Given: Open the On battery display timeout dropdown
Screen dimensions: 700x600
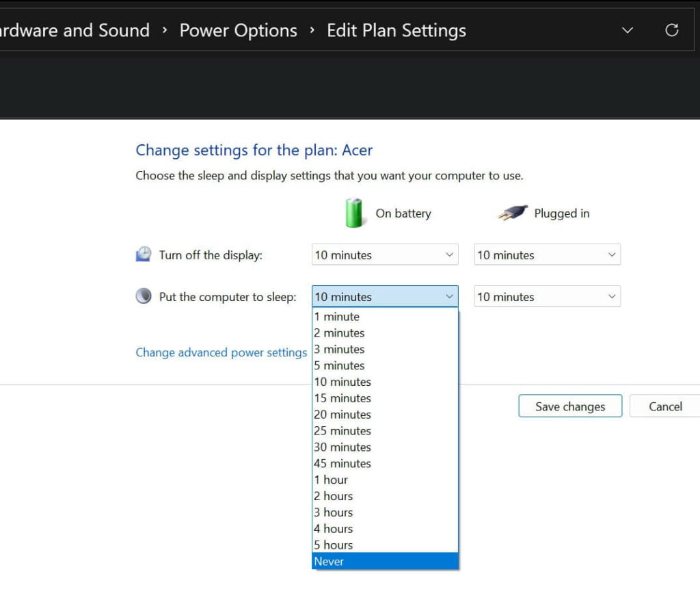Looking at the screenshot, I should point(384,255).
